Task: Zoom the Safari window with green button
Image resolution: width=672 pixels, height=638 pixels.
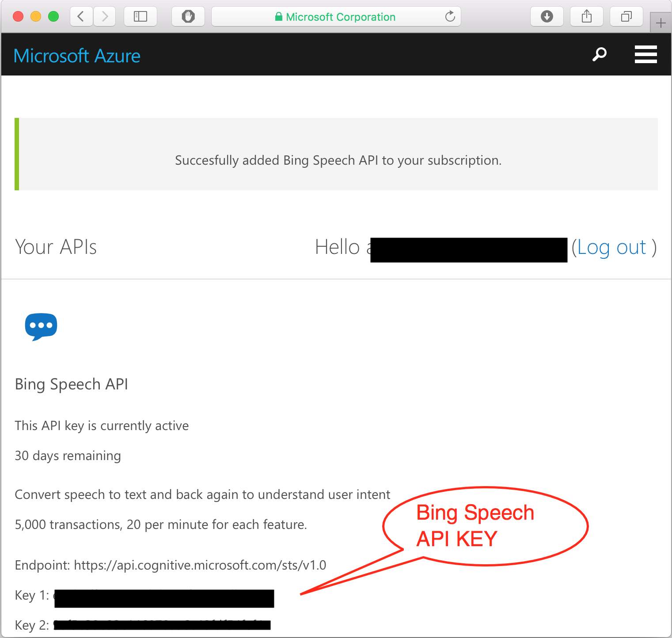Action: tap(53, 17)
